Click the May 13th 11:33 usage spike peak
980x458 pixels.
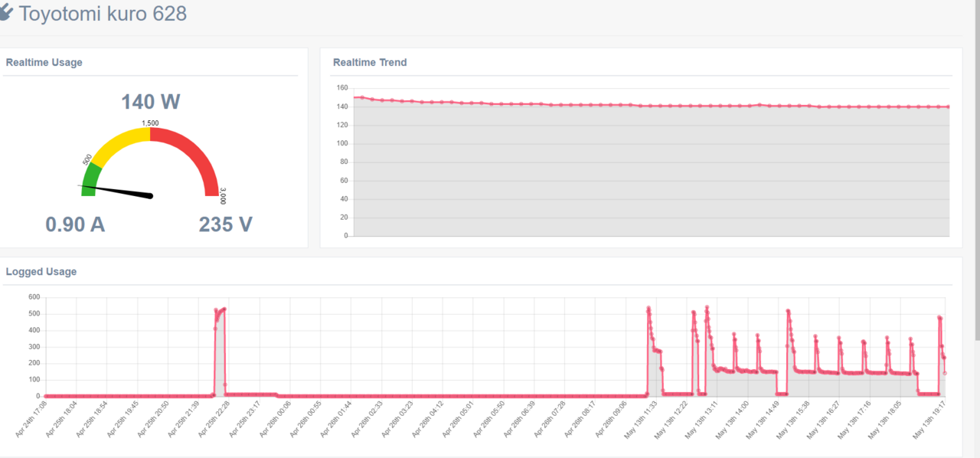[648, 308]
